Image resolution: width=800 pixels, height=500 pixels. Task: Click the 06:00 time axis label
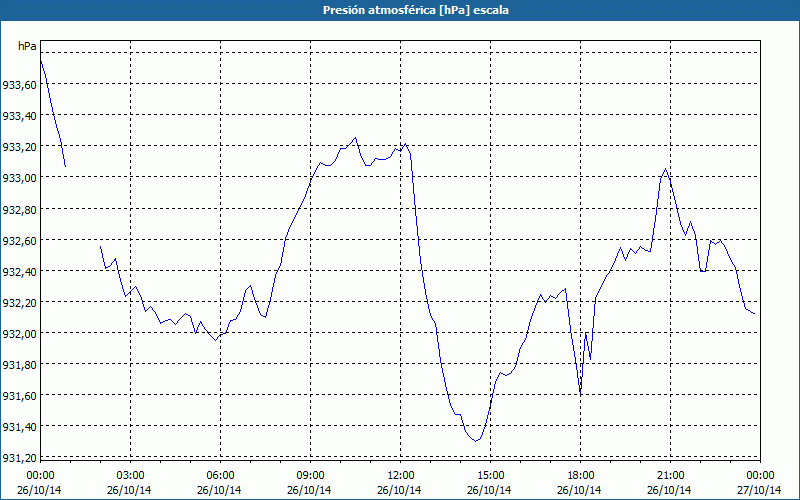point(220,476)
